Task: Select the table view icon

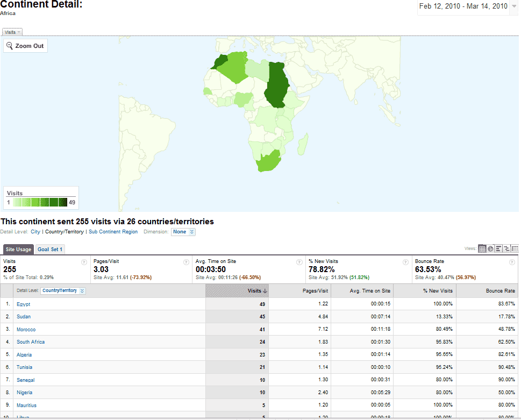Action: pyautogui.click(x=482, y=248)
